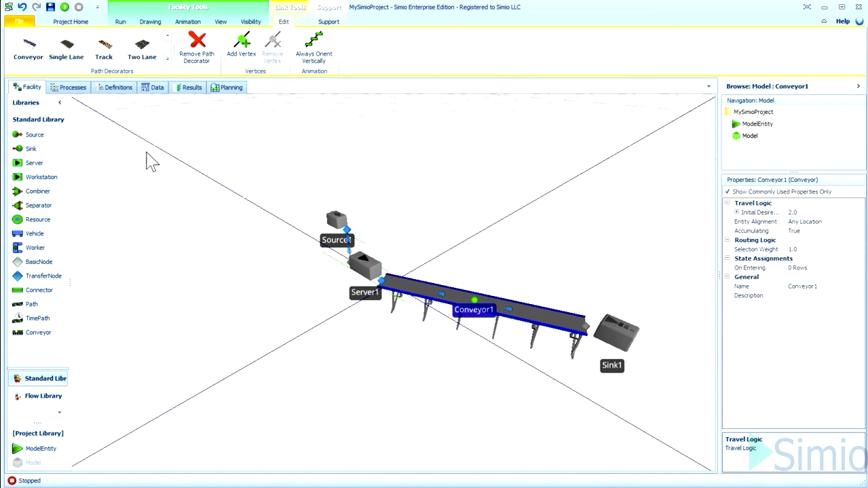Viewport: 868px width, 488px height.
Task: Toggle Show Commonly Used Properties Only
Action: (x=728, y=192)
